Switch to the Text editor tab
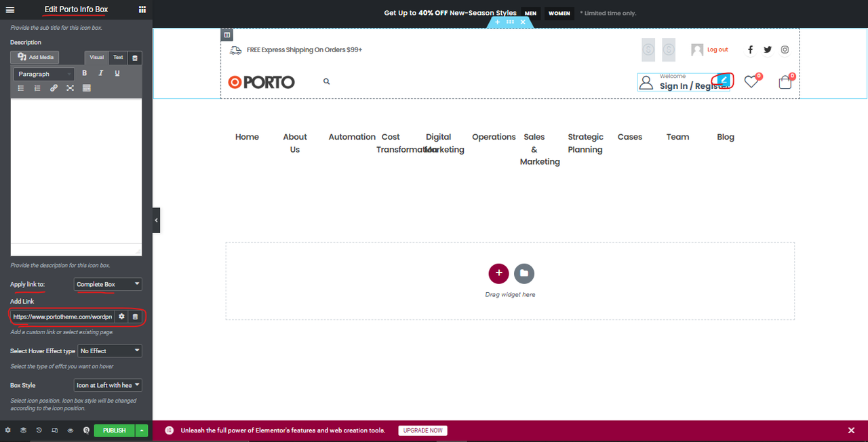Image resolution: width=868 pixels, height=442 pixels. 118,58
